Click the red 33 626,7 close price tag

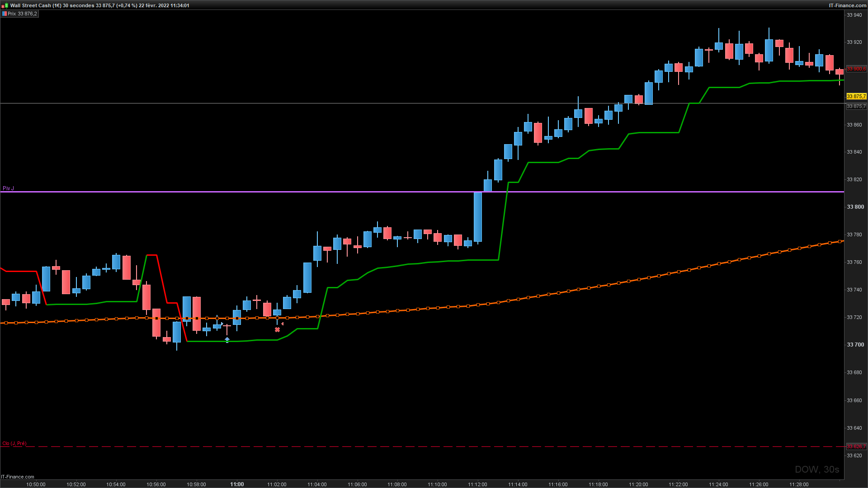(856, 446)
